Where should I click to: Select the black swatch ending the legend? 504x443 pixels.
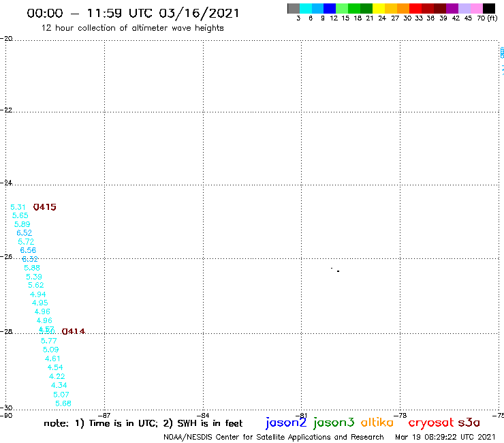[x=489, y=8]
